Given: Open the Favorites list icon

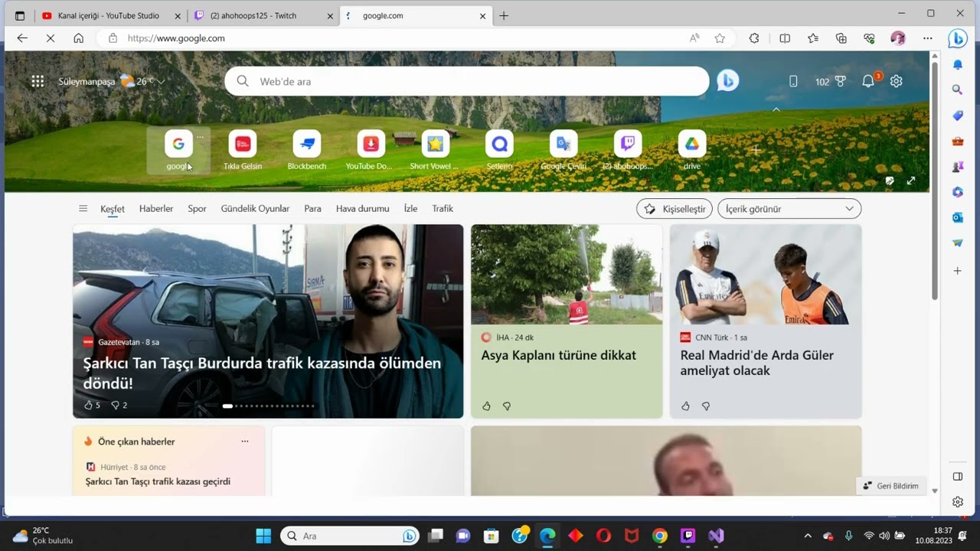Looking at the screenshot, I should [x=813, y=38].
